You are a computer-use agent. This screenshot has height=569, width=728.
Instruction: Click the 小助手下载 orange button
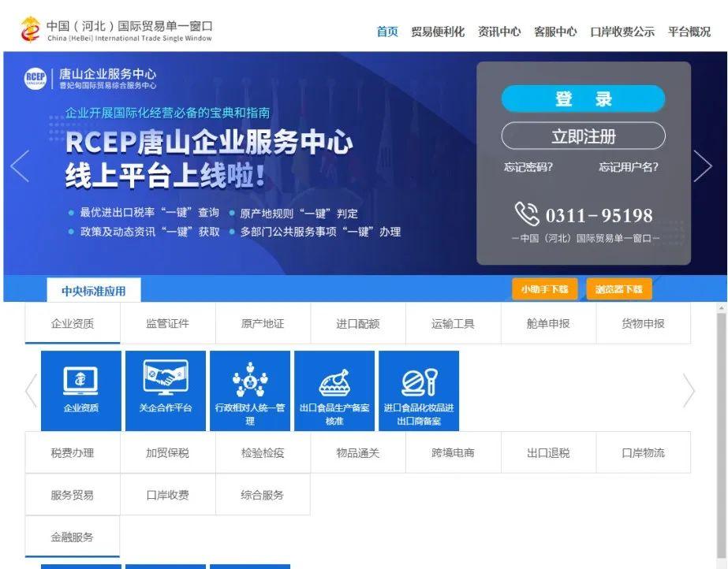click(544, 289)
